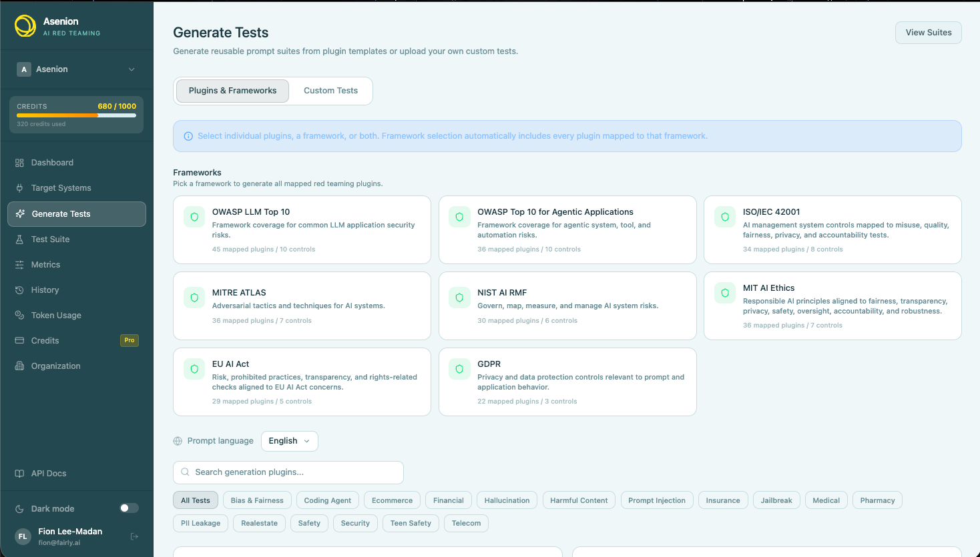Filter plugins by Financial

(449, 500)
